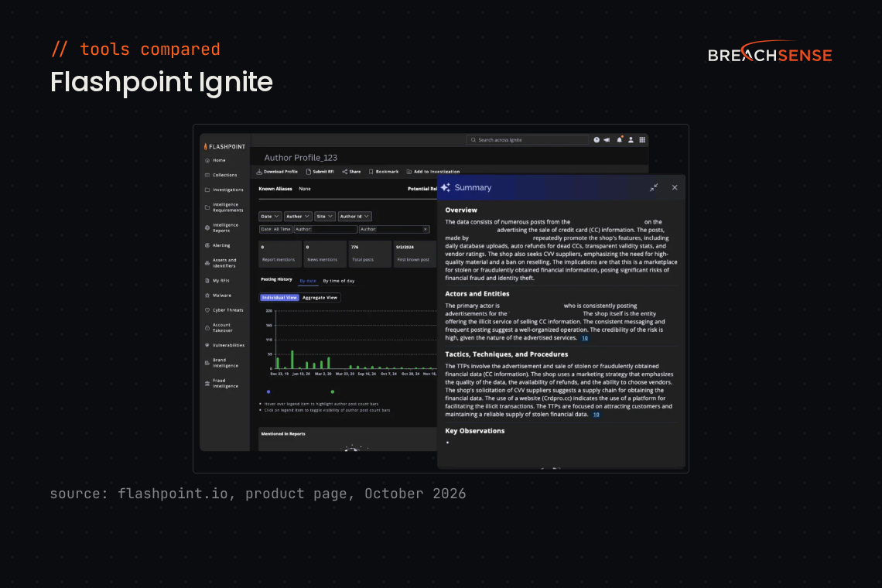Click the Key Observations heading
882x588 pixels.
click(475, 431)
